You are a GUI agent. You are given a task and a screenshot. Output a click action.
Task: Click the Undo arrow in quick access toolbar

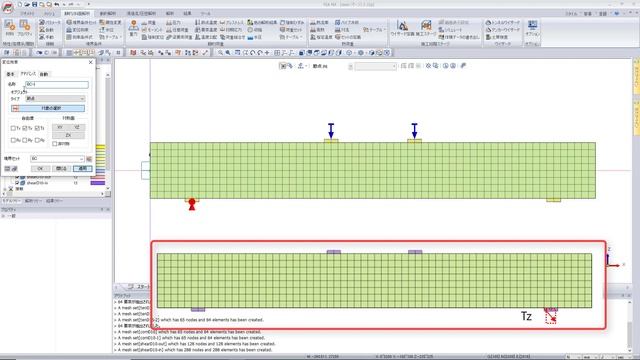click(x=57, y=4)
